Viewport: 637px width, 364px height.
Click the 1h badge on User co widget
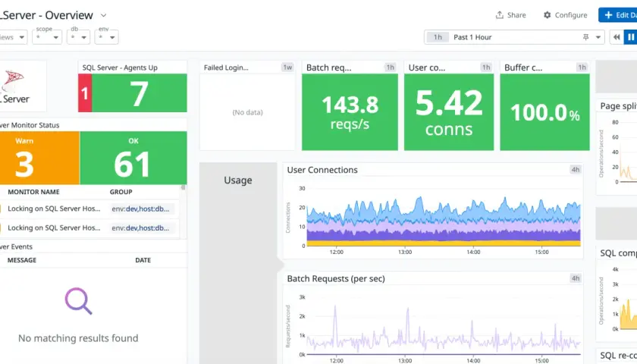[x=486, y=67]
